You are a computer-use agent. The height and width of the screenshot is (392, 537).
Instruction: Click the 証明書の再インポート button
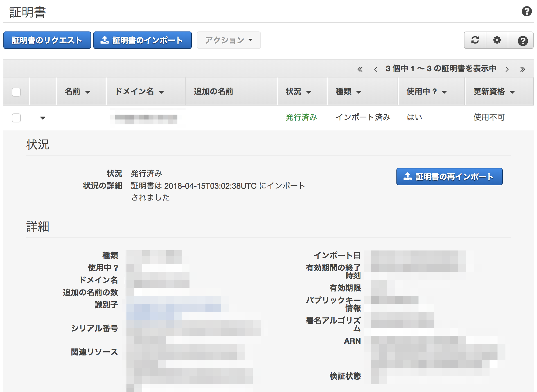[449, 177]
